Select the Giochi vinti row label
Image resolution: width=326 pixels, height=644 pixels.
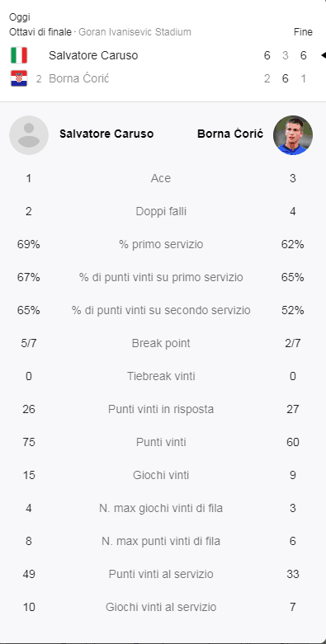(161, 475)
